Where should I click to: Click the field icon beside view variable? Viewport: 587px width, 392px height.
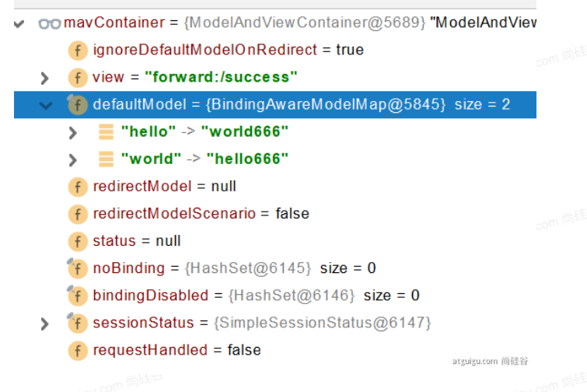pyautogui.click(x=77, y=78)
